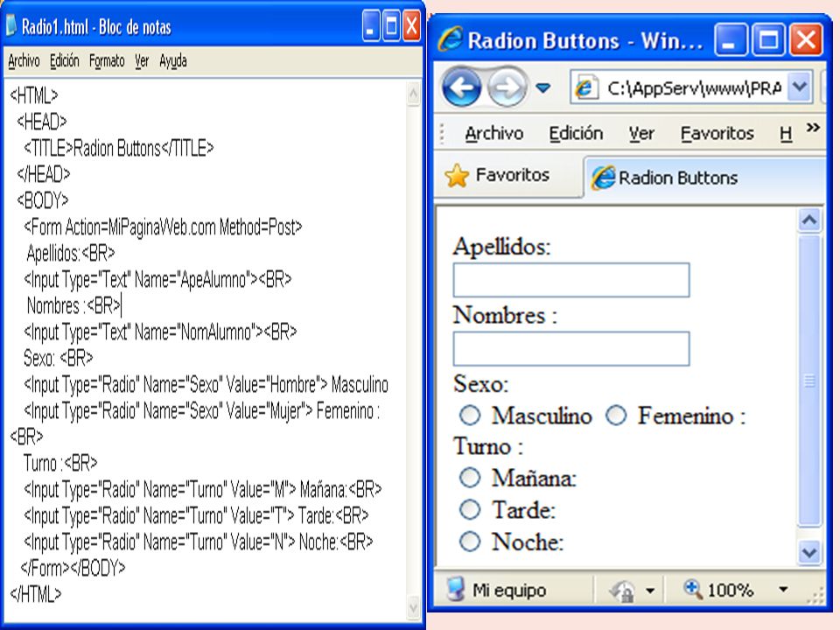Click the zoom magnifier icon at 100%

tap(692, 589)
